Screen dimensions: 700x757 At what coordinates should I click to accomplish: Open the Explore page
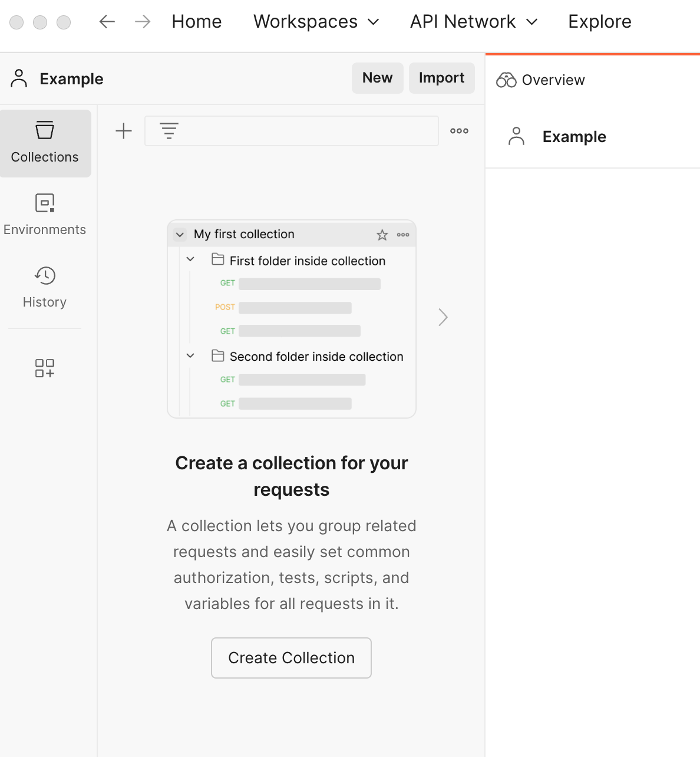[600, 22]
